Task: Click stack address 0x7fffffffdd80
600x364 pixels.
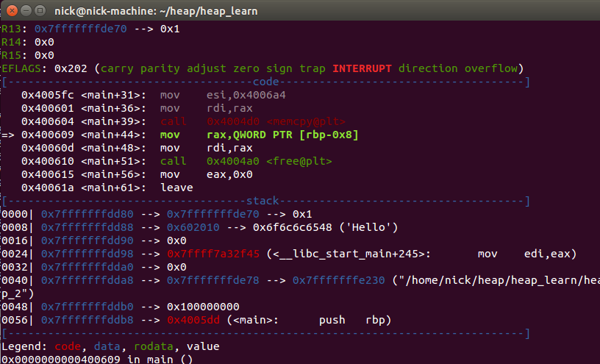Action: point(87,214)
